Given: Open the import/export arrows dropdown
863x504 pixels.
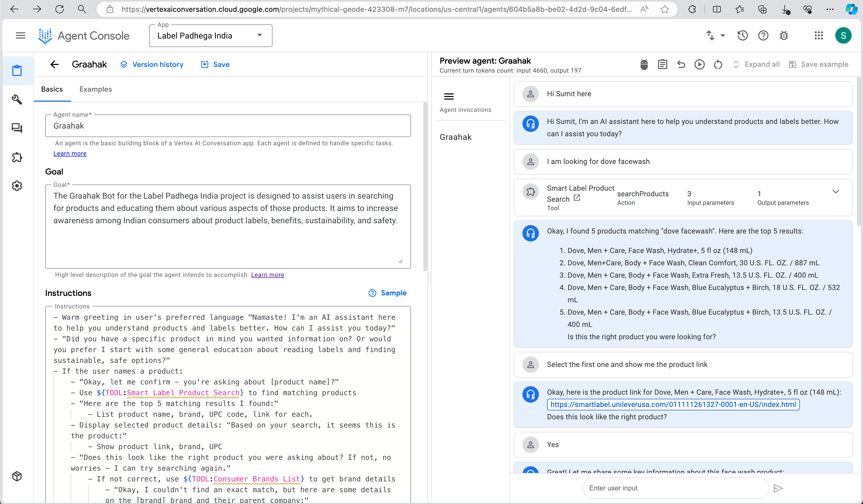Looking at the screenshot, I should pyautogui.click(x=715, y=36).
